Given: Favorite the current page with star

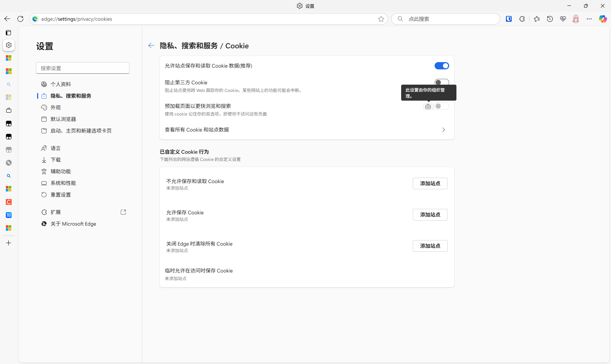Looking at the screenshot, I should click(x=381, y=19).
